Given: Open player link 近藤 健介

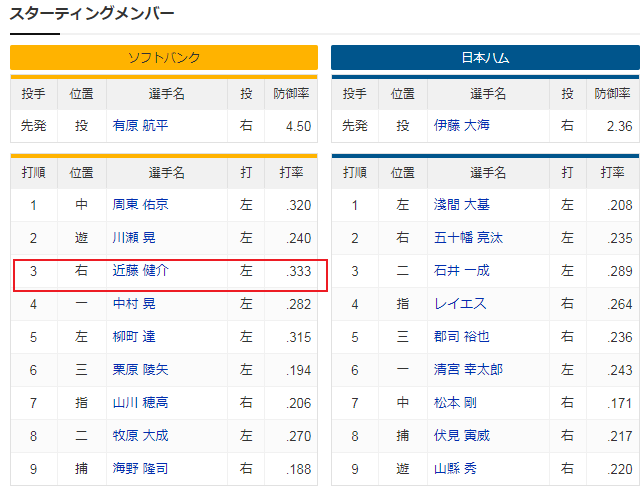Looking at the screenshot, I should pos(140,271).
